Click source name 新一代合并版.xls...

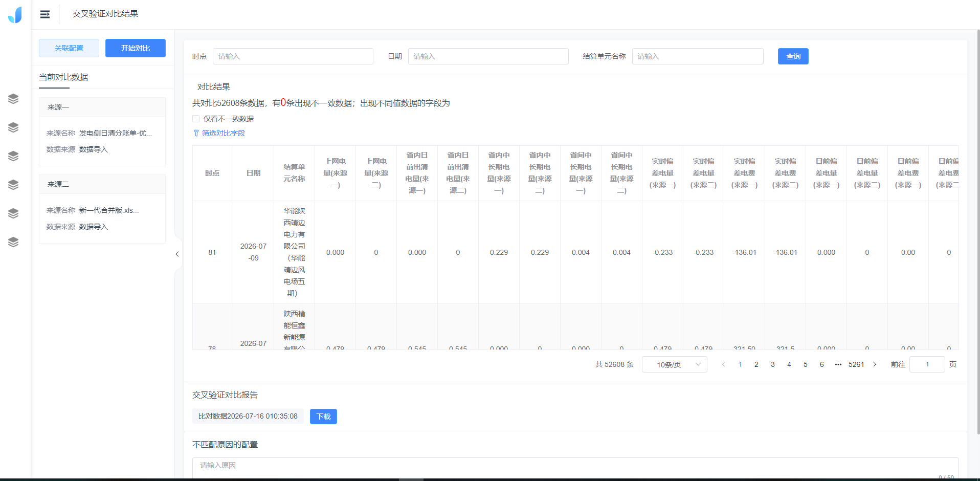[x=109, y=210]
